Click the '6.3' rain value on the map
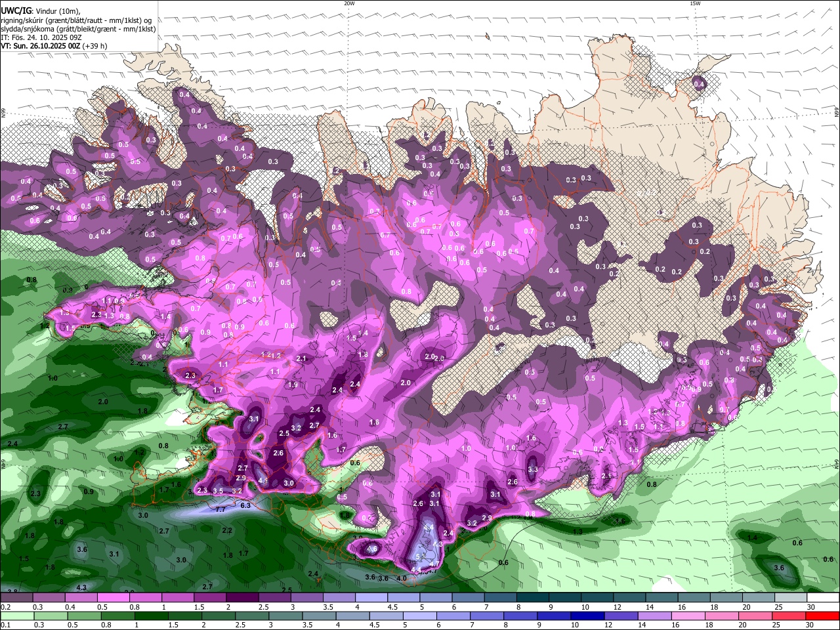Screen dimensions: 840x630 (x=245, y=505)
